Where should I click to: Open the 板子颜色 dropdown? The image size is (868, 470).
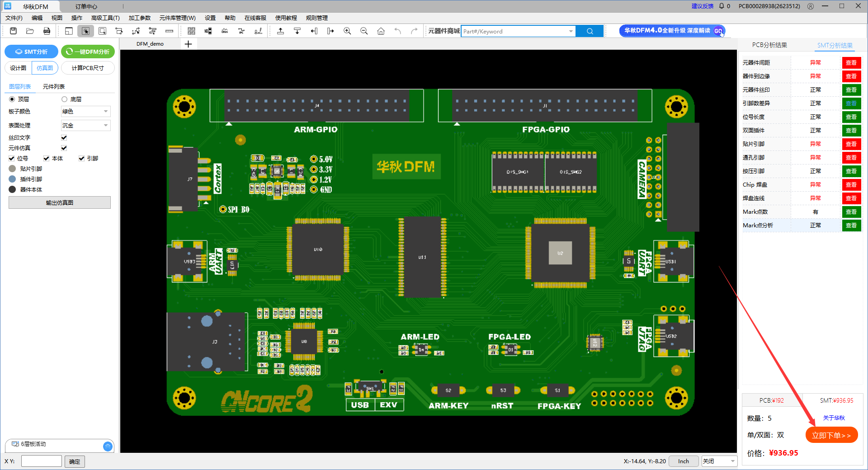85,112
